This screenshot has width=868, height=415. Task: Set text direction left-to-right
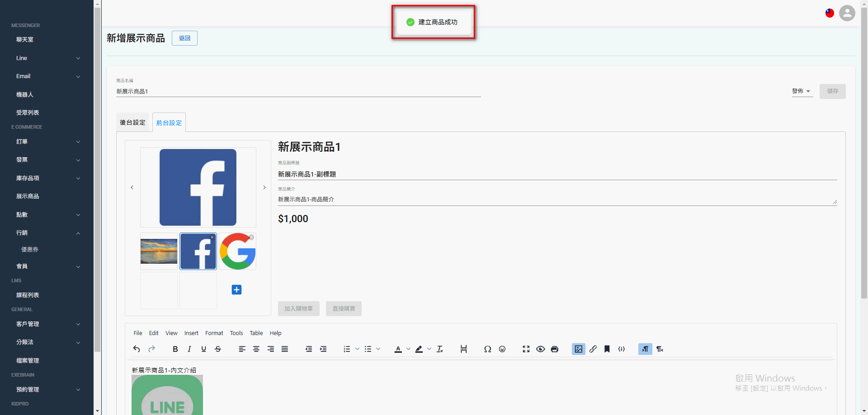[645, 349]
